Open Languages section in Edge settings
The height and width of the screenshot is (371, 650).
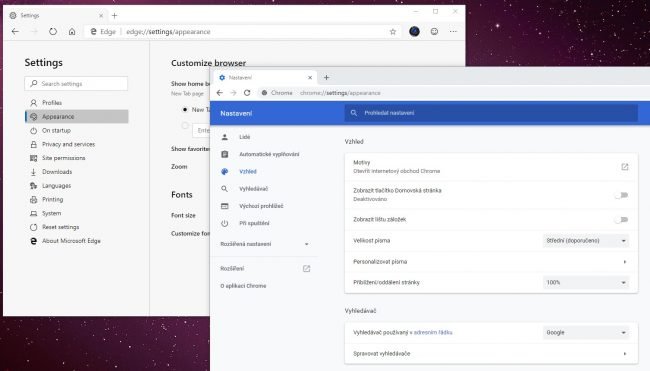(77, 186)
